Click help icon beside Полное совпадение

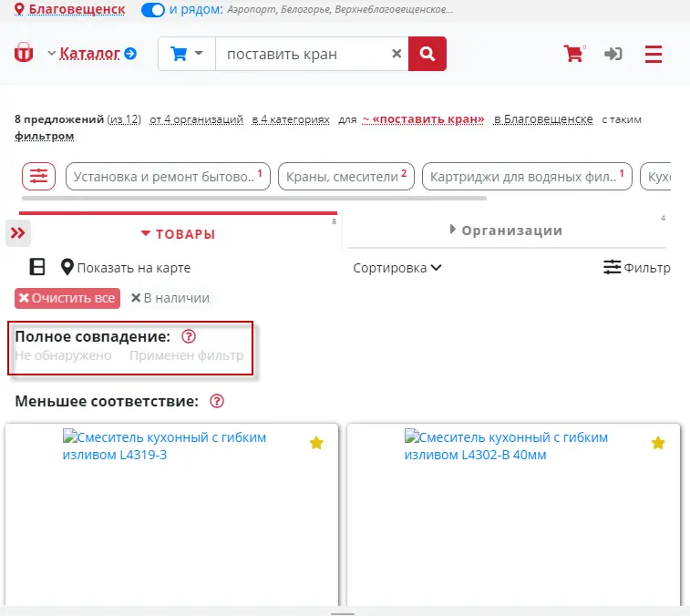tap(189, 336)
